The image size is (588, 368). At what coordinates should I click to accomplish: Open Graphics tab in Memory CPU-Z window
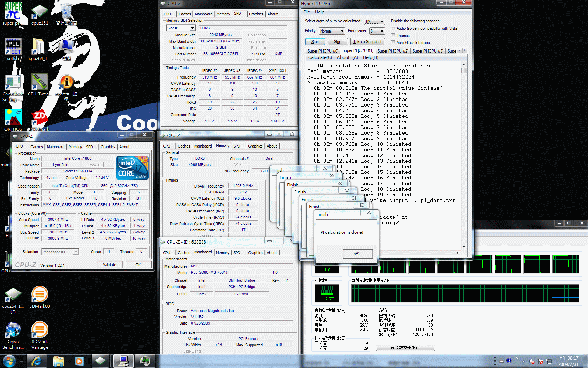coord(255,146)
